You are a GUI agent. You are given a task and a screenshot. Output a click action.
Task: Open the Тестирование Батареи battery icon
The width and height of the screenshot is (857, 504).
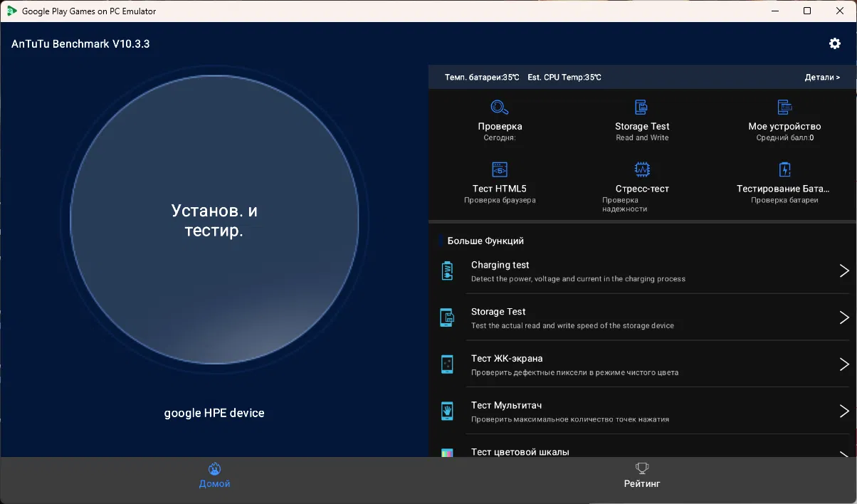pyautogui.click(x=784, y=169)
